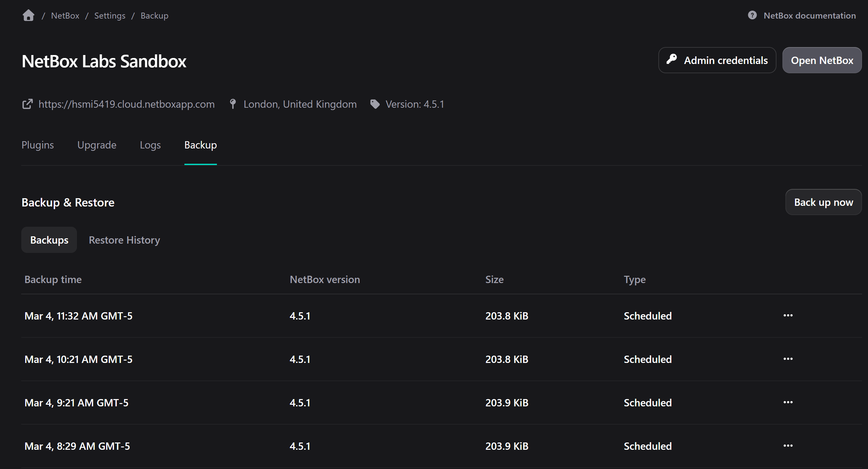
Task: Switch to the Plugins tab
Action: [37, 145]
